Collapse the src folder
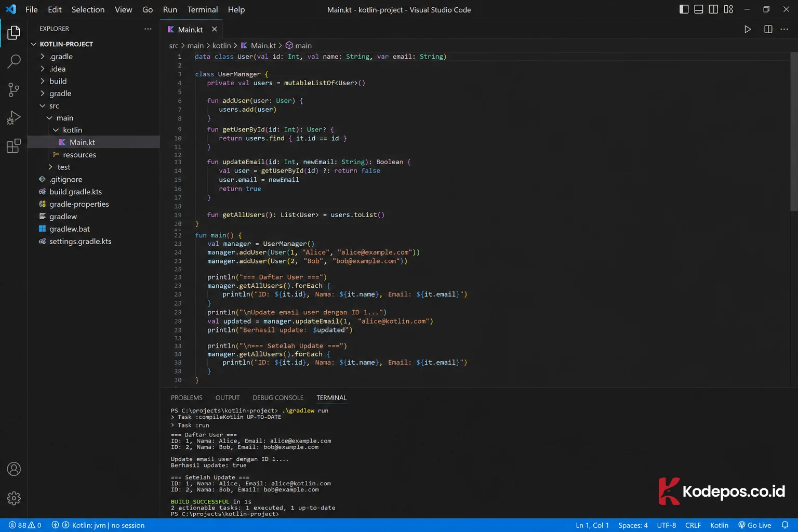Image resolution: width=798 pixels, height=532 pixels. click(x=94, y=105)
